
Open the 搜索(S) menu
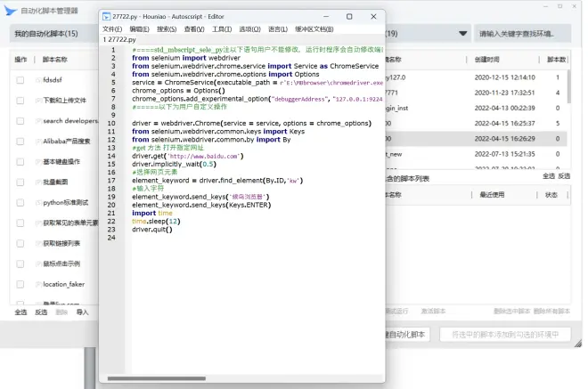(x=167, y=29)
